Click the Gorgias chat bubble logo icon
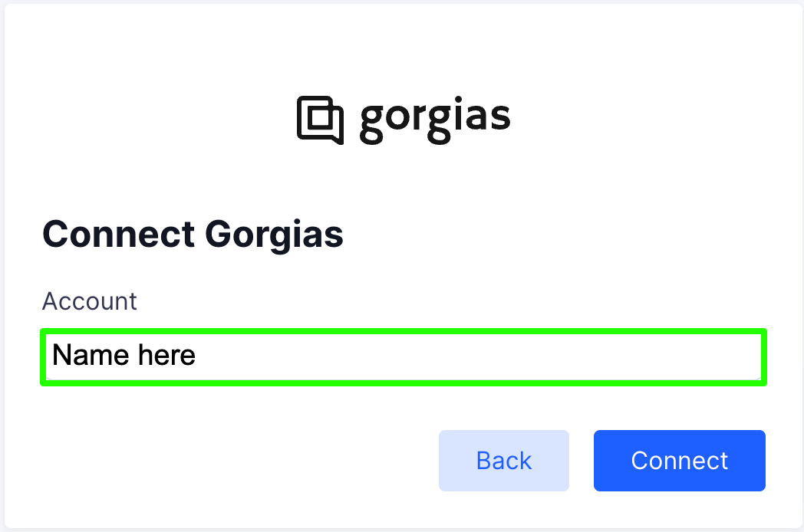Viewport: 804px width, 532px height. [x=321, y=120]
